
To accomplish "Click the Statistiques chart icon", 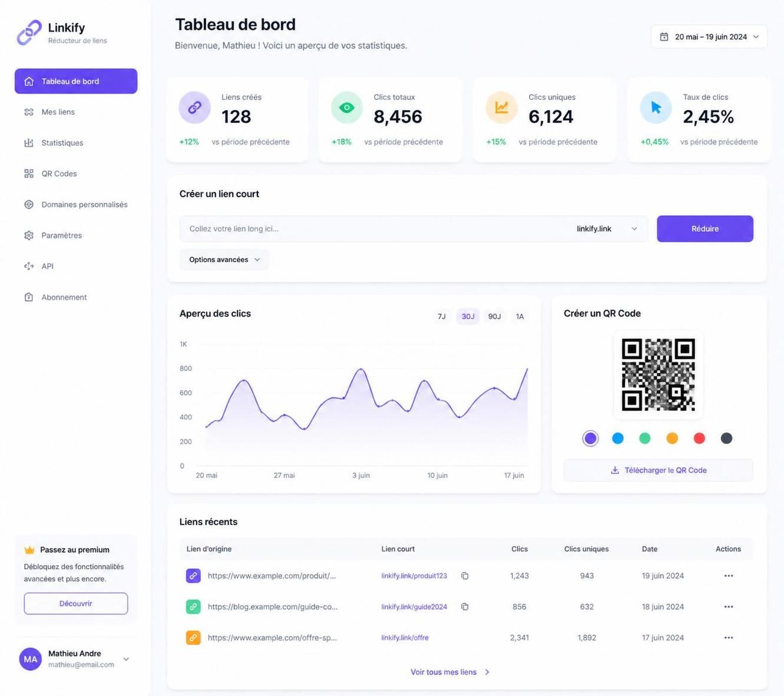I will 29,143.
